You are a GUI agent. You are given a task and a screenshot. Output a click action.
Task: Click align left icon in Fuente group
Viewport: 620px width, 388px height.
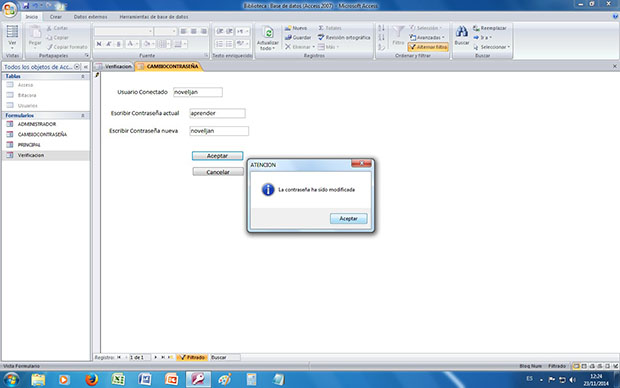[x=183, y=31]
